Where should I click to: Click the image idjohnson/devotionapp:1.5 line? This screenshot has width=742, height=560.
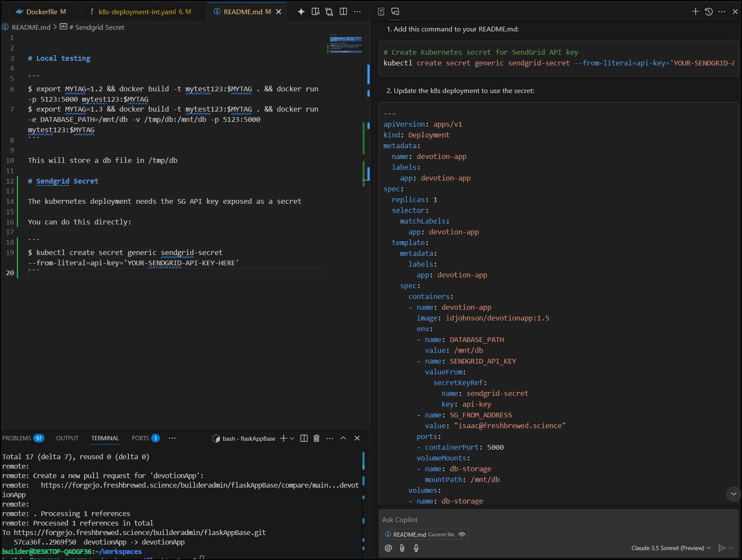point(483,318)
